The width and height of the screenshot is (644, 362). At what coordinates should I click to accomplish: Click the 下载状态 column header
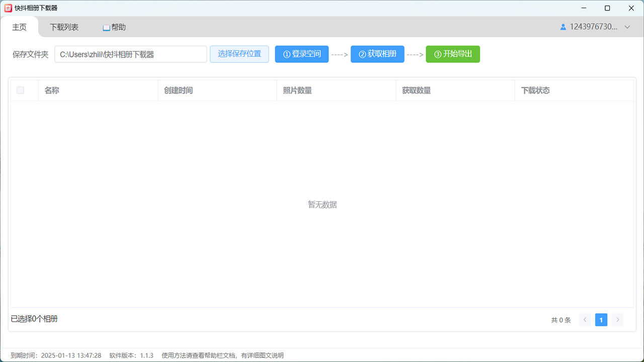tap(535, 90)
